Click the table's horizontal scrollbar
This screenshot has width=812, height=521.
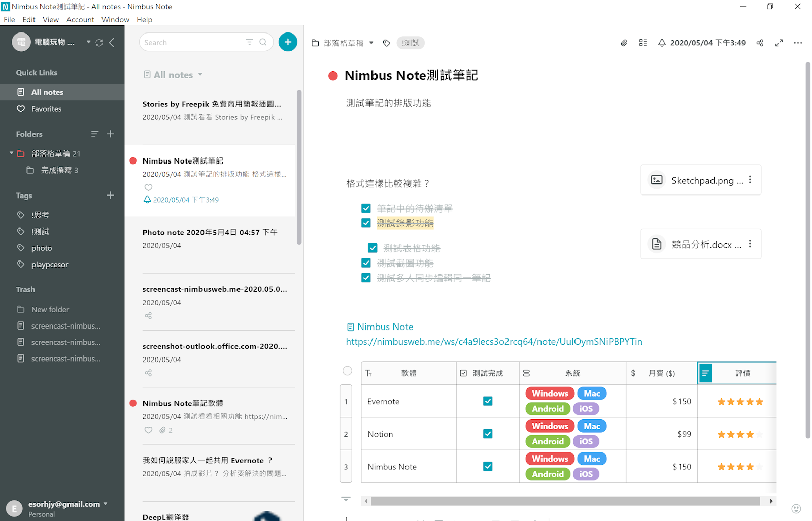(565, 501)
